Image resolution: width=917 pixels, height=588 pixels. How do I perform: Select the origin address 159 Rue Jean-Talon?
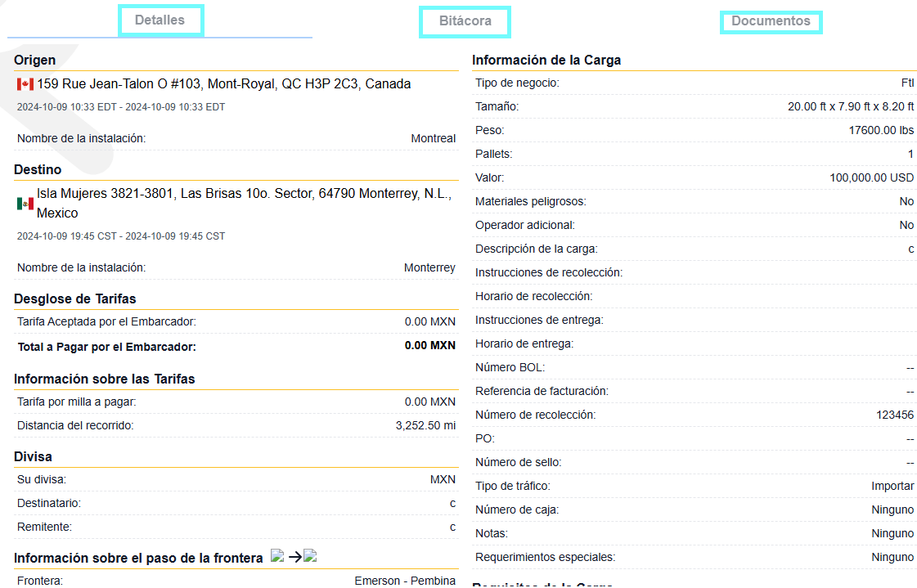(221, 83)
